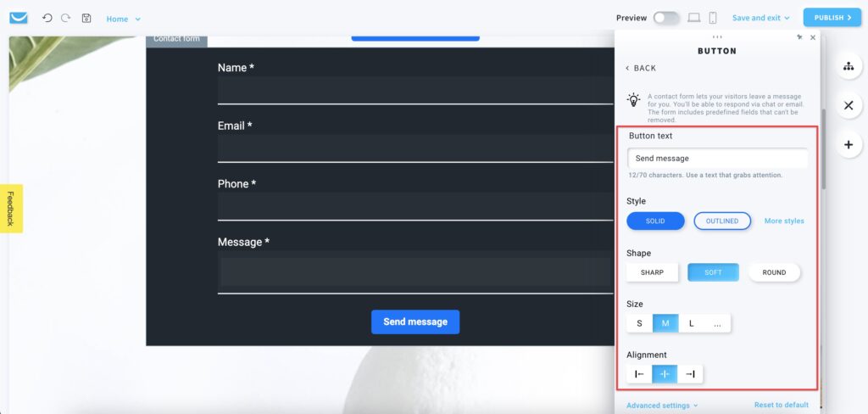Close the Button settings panel
Image resolution: width=868 pixels, height=414 pixels.
coord(813,37)
